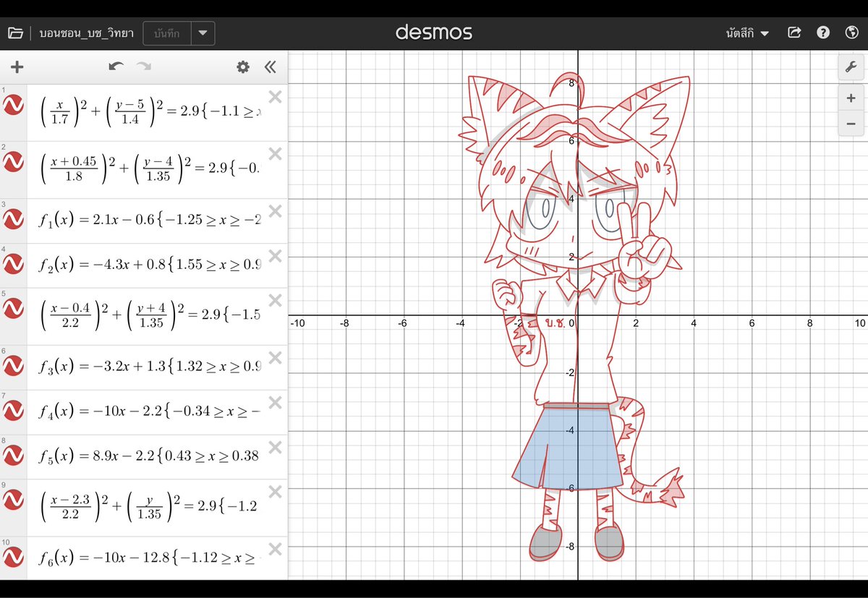Open the arrow dropdown next to บันทึก

[x=203, y=33]
